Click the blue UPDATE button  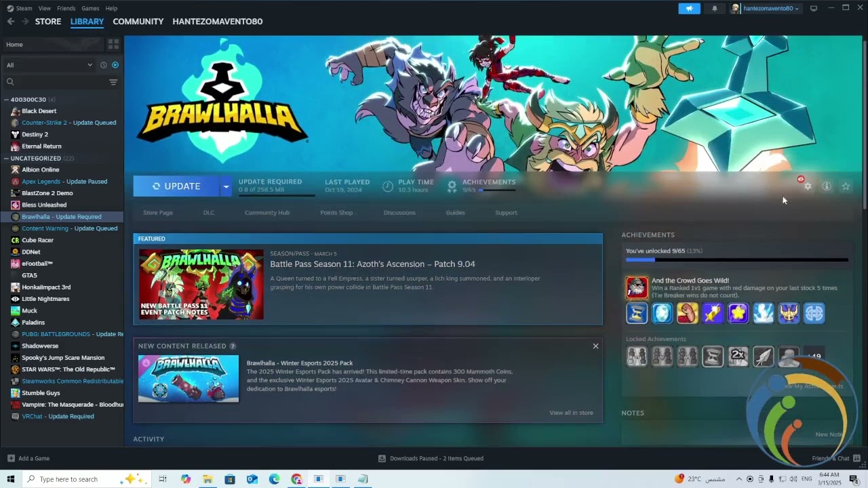pyautogui.click(x=176, y=186)
